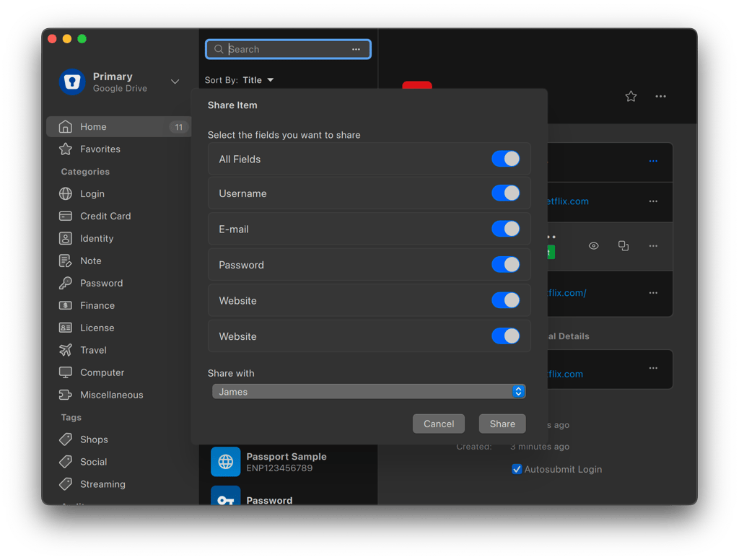Toggle the first Website sharing switch
This screenshot has width=739, height=560.
point(506,300)
